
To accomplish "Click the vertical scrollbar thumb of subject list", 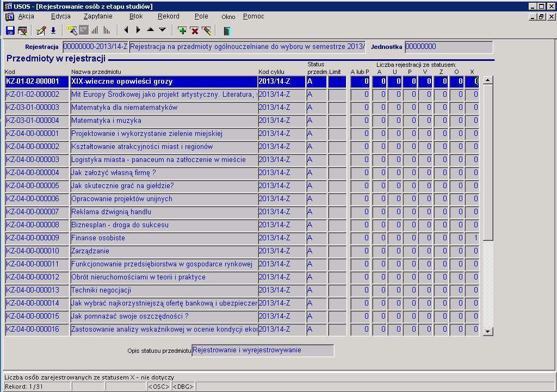I will tap(488, 163).
